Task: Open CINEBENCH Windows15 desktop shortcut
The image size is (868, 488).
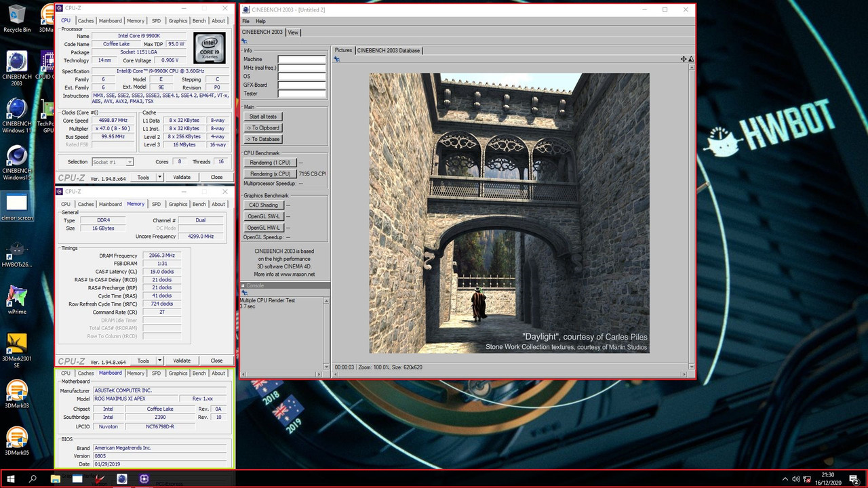Action: pyautogui.click(x=16, y=163)
